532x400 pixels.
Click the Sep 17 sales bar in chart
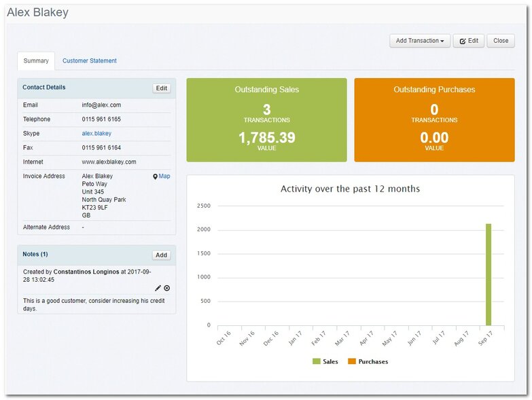tap(488, 274)
